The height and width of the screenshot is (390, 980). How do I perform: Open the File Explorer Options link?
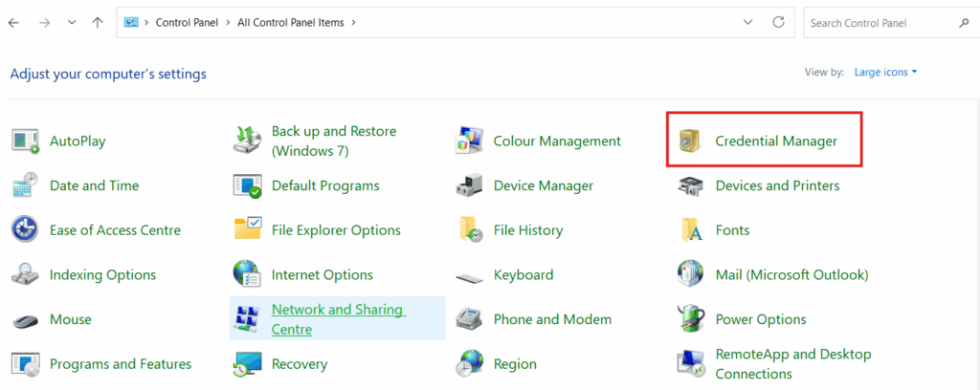click(x=336, y=229)
